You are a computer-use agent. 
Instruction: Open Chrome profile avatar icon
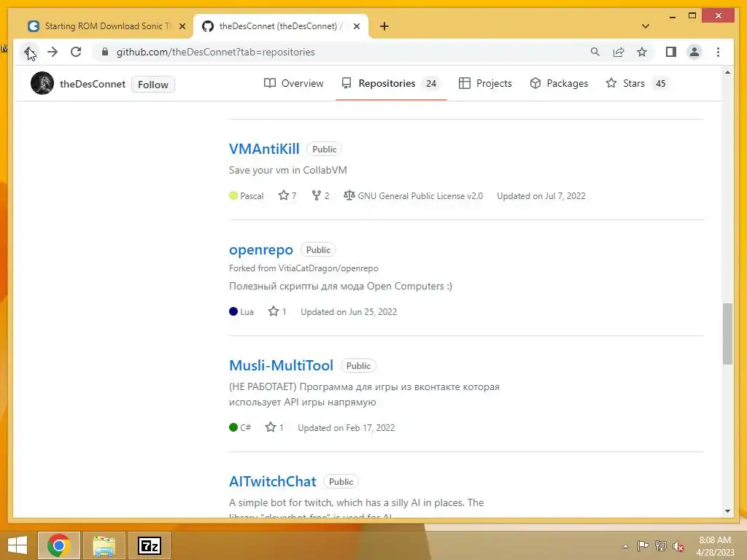[x=694, y=52]
